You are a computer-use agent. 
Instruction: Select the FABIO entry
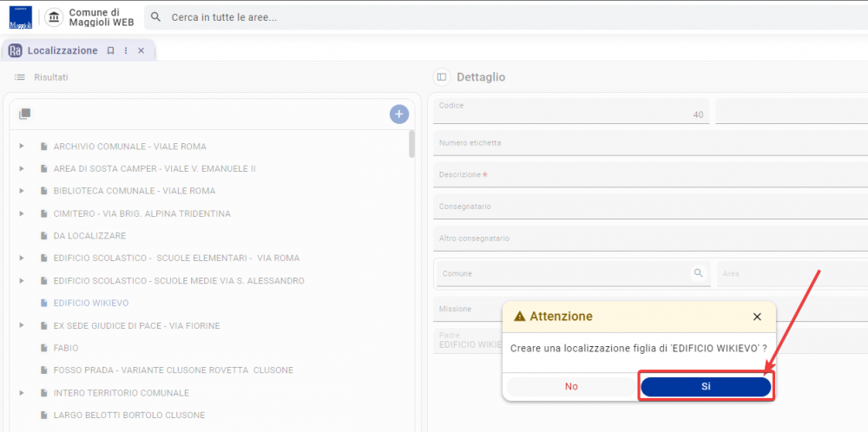tap(66, 348)
